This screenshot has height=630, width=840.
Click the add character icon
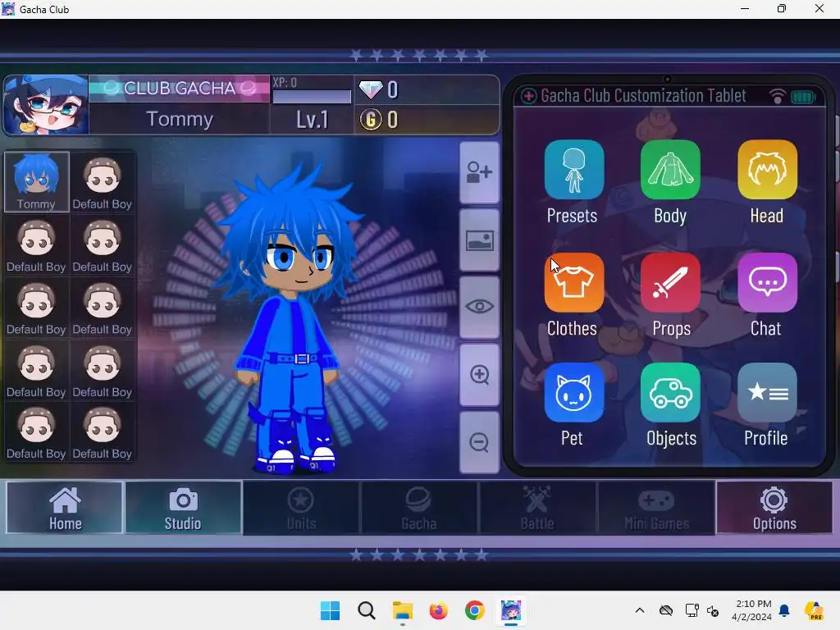click(x=479, y=172)
